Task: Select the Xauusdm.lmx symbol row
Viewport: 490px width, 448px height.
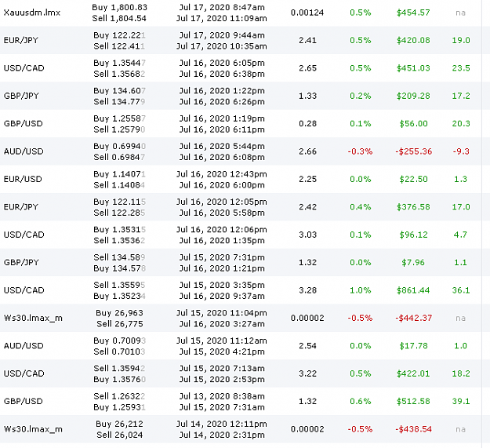Action: coord(241,13)
